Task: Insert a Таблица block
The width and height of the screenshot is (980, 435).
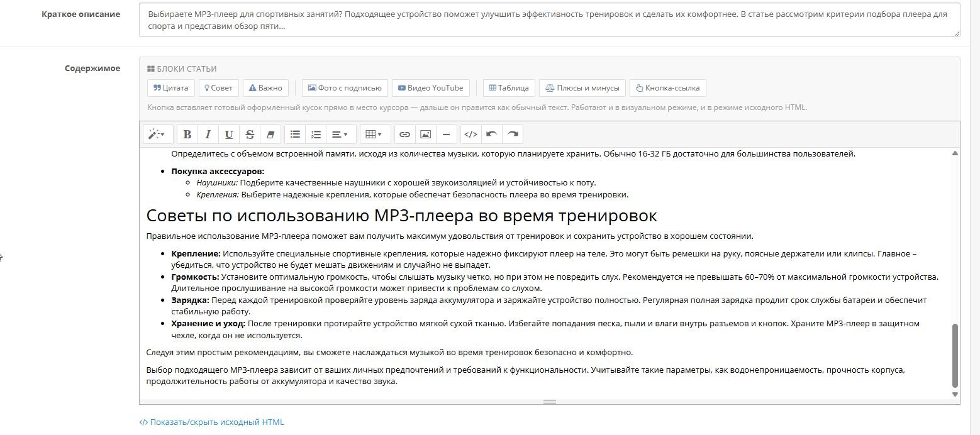Action: (509, 88)
